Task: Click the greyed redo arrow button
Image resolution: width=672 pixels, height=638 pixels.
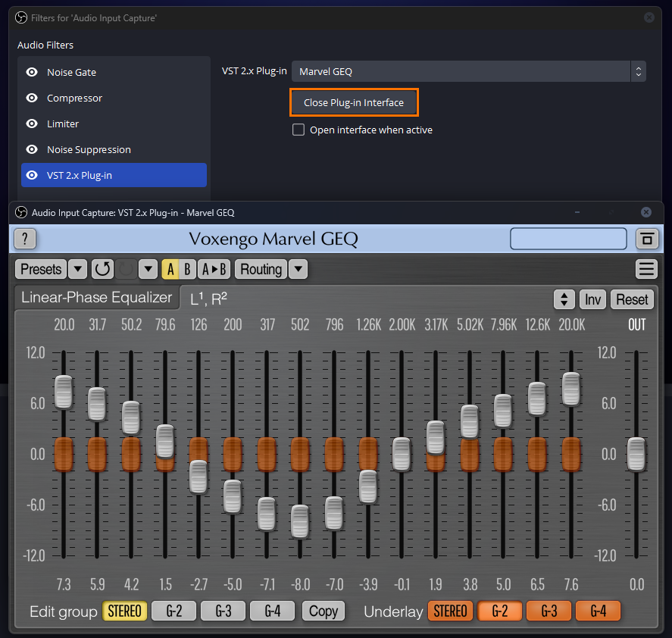Action: click(x=126, y=269)
